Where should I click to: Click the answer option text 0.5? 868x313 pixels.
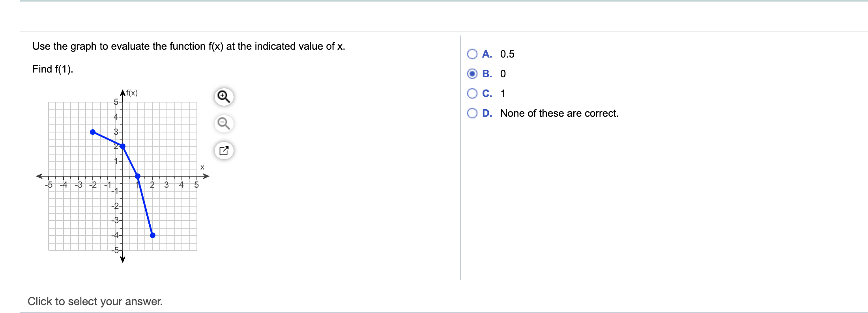(506, 54)
